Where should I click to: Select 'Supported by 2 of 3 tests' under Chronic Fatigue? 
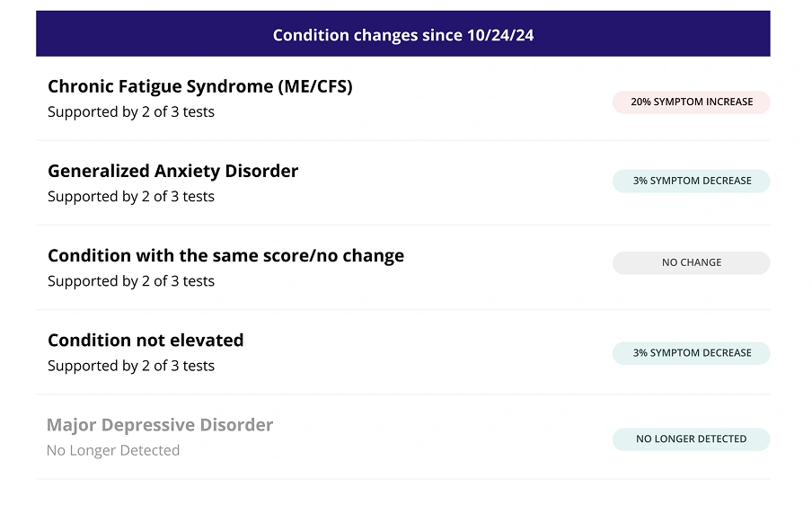[131, 112]
